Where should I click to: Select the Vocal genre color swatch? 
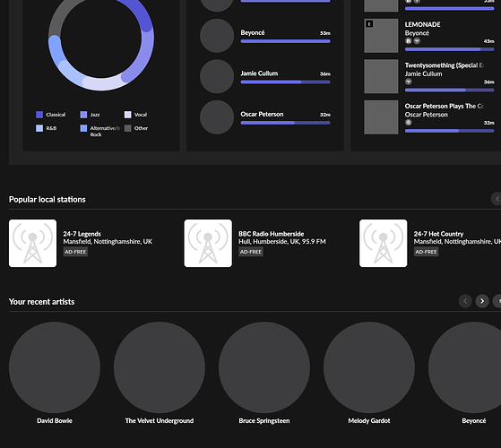tap(127, 115)
